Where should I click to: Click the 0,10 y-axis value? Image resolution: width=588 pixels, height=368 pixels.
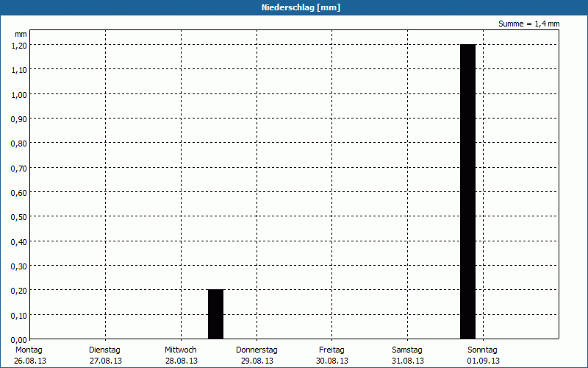19,316
